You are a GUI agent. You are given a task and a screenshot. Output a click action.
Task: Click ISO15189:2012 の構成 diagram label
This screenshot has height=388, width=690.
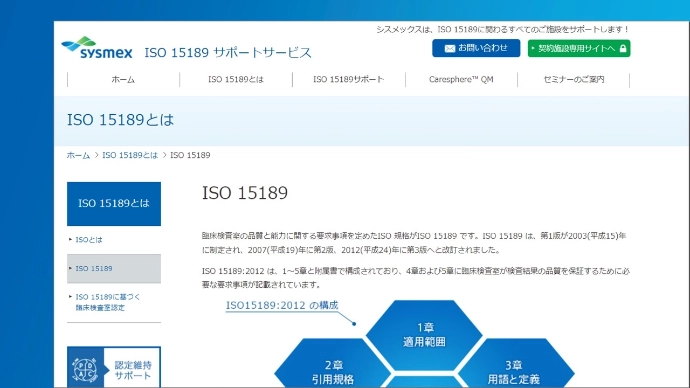tap(282, 305)
